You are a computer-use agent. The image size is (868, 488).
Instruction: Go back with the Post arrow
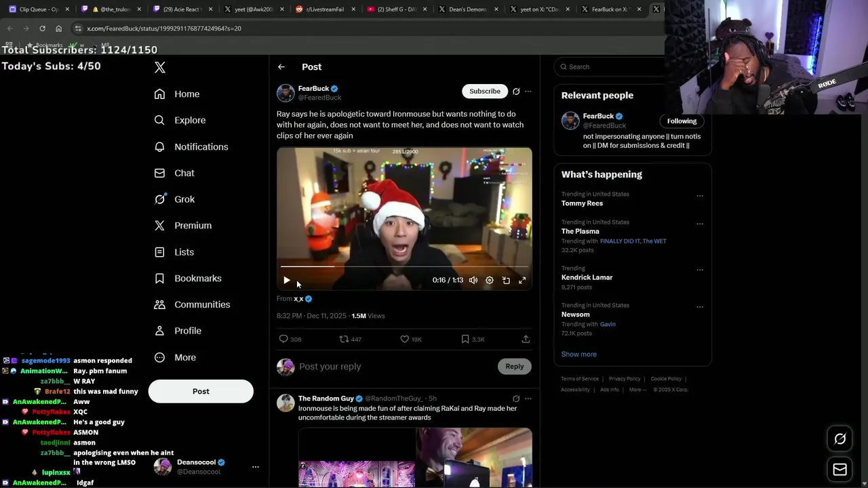point(281,67)
